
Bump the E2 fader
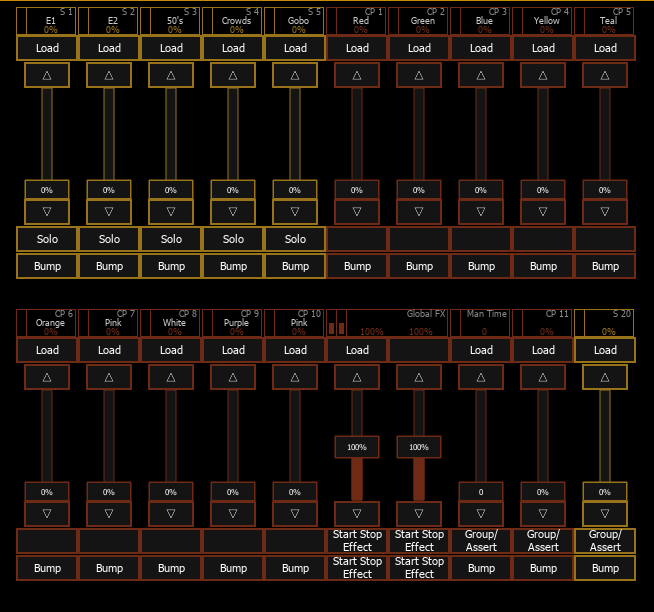[x=109, y=266]
